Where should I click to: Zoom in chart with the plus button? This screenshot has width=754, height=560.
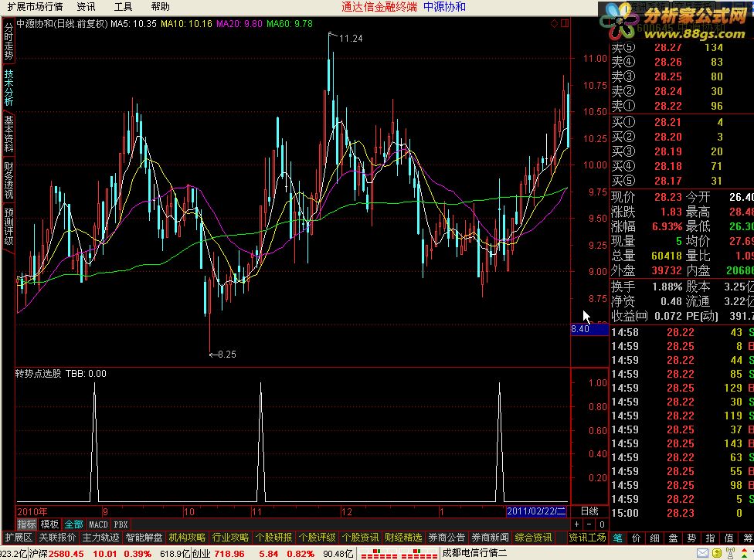[x=576, y=524]
